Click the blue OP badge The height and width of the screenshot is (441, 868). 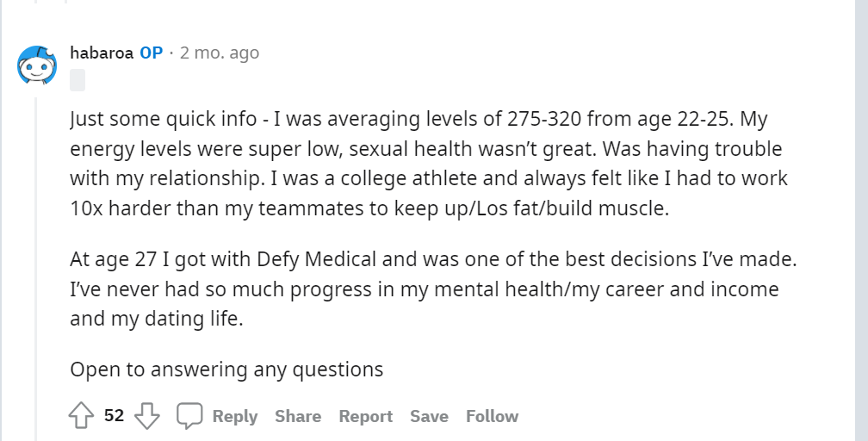click(x=152, y=53)
